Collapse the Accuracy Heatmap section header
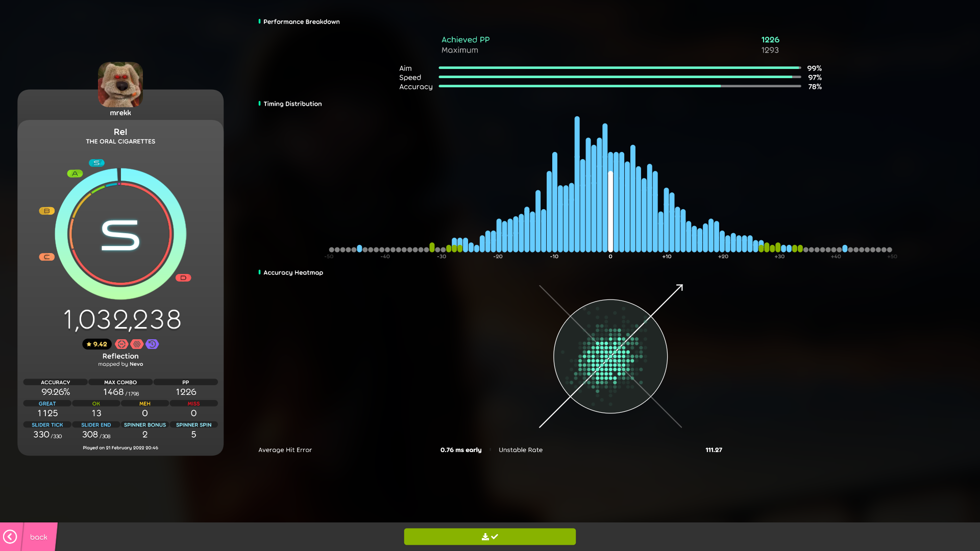The height and width of the screenshot is (551, 980). pyautogui.click(x=292, y=272)
